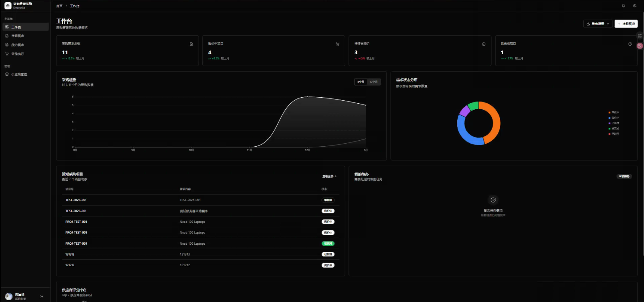Open 发起需求 in the left sidebar
Screen dimensions: 644x302
(x=26, y=36)
